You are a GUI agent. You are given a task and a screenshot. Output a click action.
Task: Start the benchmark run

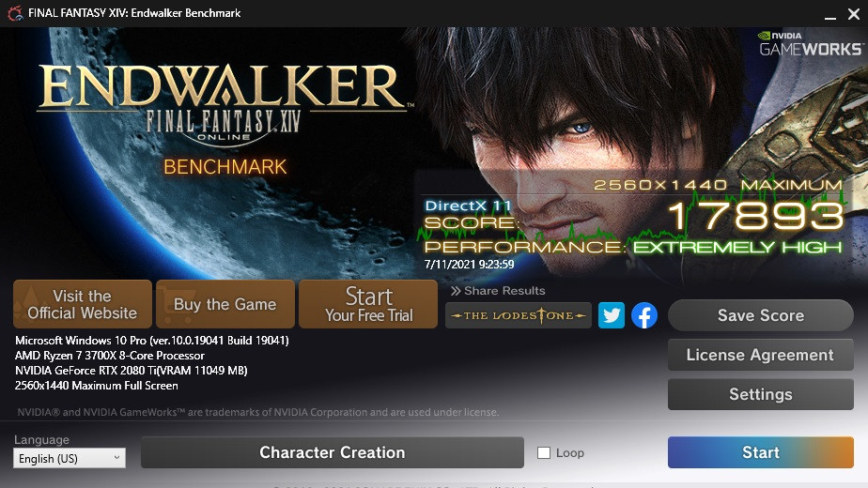coord(760,452)
